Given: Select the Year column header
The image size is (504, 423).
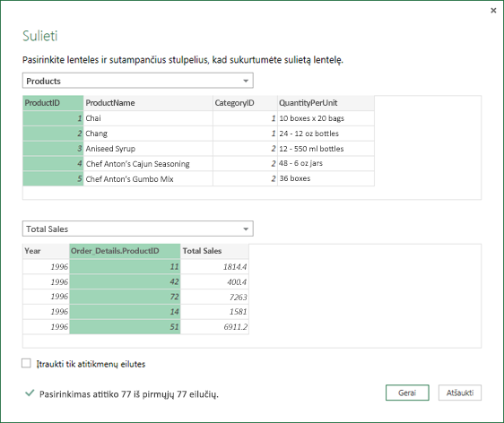Looking at the screenshot, I should (46, 251).
